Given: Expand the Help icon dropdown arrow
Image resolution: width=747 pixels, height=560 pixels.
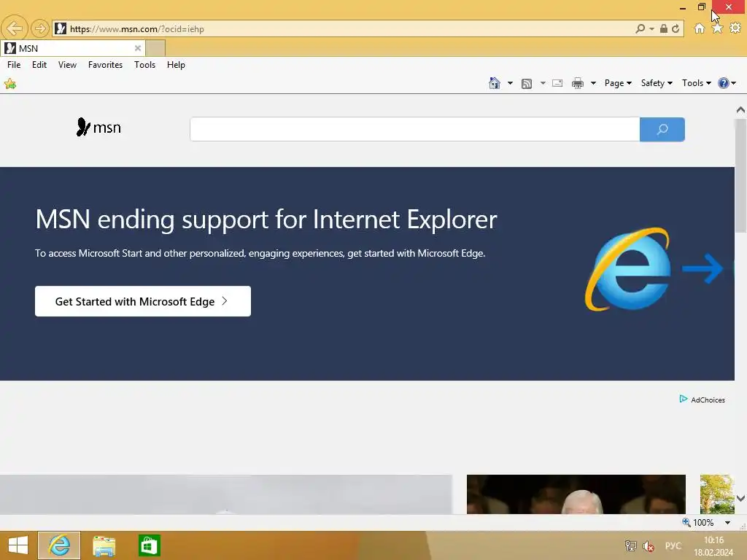Looking at the screenshot, I should click(x=734, y=83).
